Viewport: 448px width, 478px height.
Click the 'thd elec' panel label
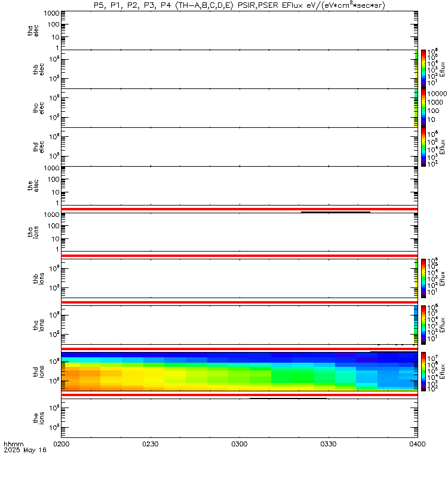point(38,147)
